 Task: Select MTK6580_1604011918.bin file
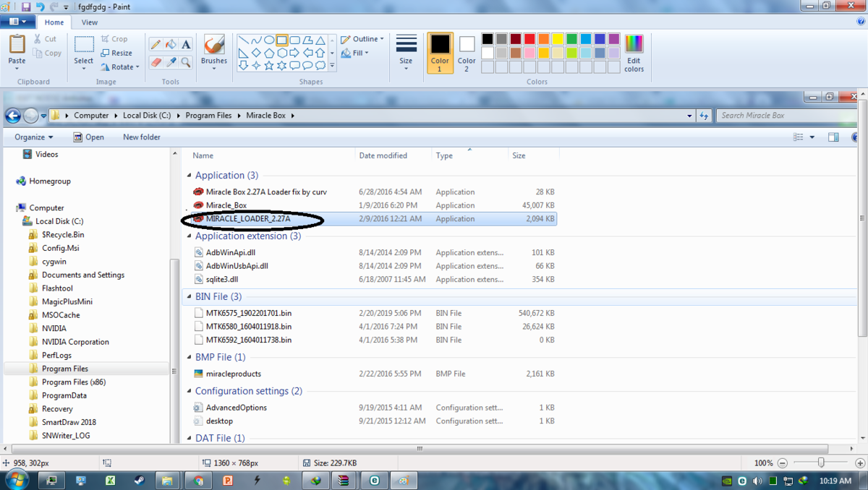click(248, 326)
